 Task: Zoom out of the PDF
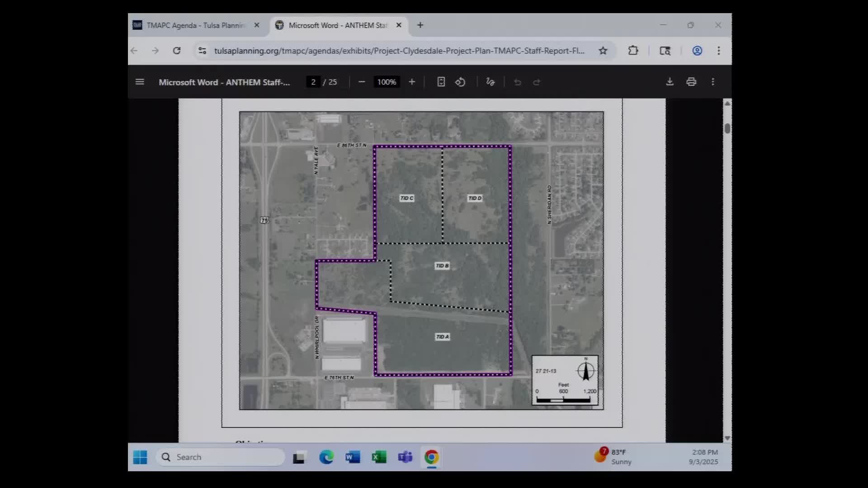362,82
